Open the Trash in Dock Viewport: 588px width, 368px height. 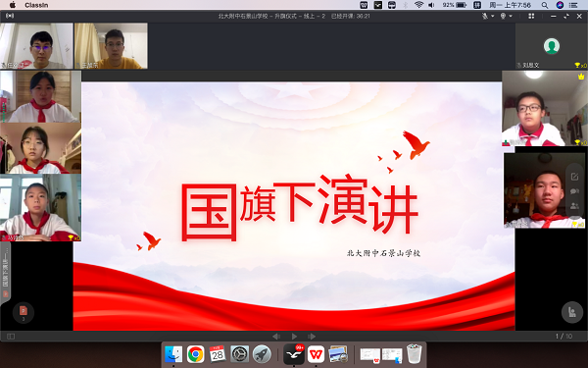pos(414,353)
